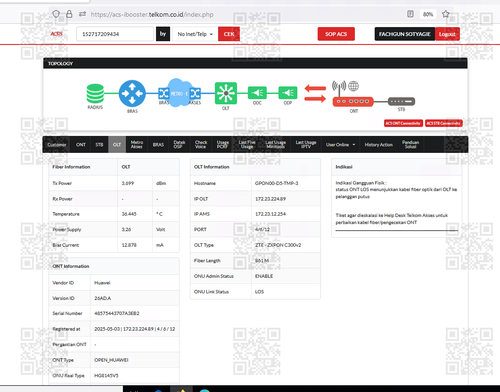Viewport: 500px width, 392px height.
Task: Select the OLT tab
Action: (x=117, y=145)
